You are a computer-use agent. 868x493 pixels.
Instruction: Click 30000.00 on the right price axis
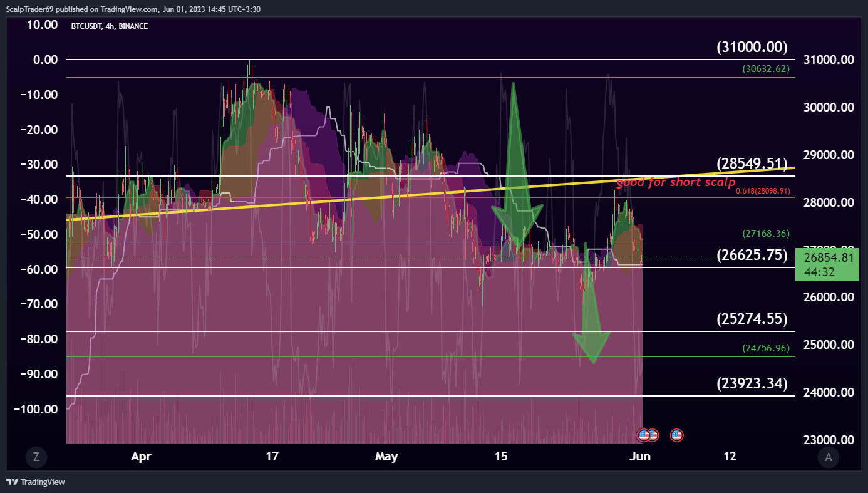[830, 107]
